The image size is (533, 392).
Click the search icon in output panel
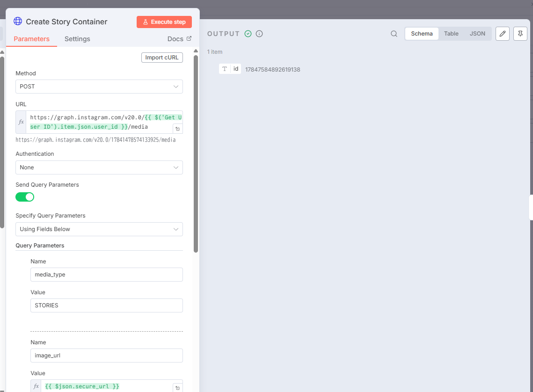394,34
